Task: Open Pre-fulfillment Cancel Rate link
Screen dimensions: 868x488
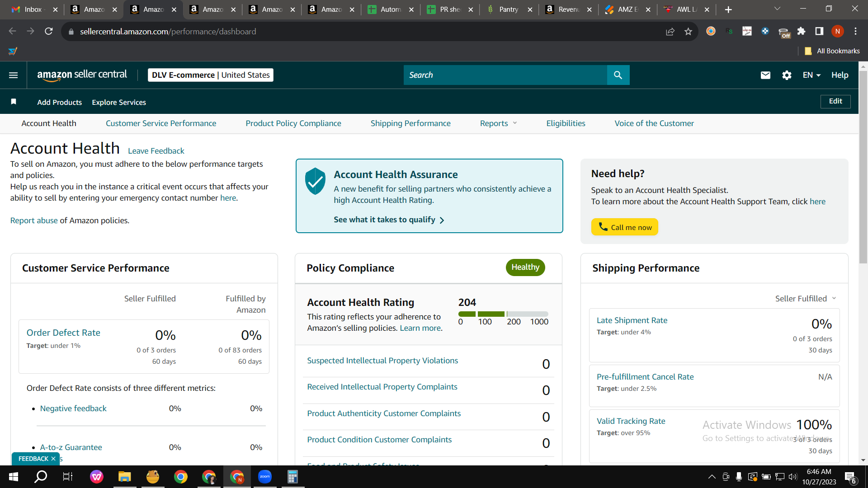Action: point(645,377)
